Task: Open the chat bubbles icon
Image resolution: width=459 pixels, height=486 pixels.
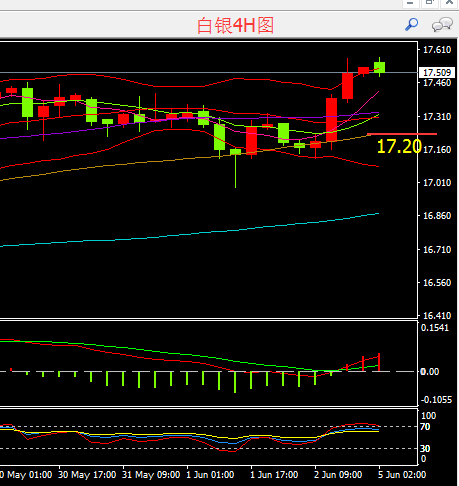Action: [x=442, y=25]
